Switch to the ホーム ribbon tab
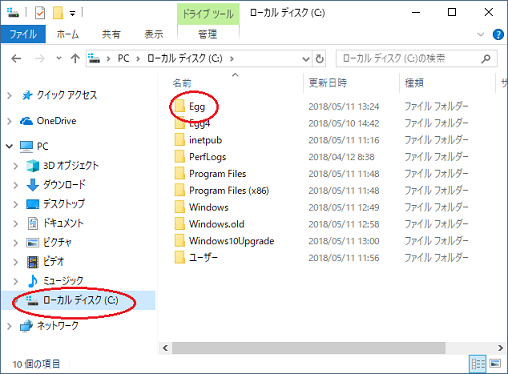 tap(68, 34)
